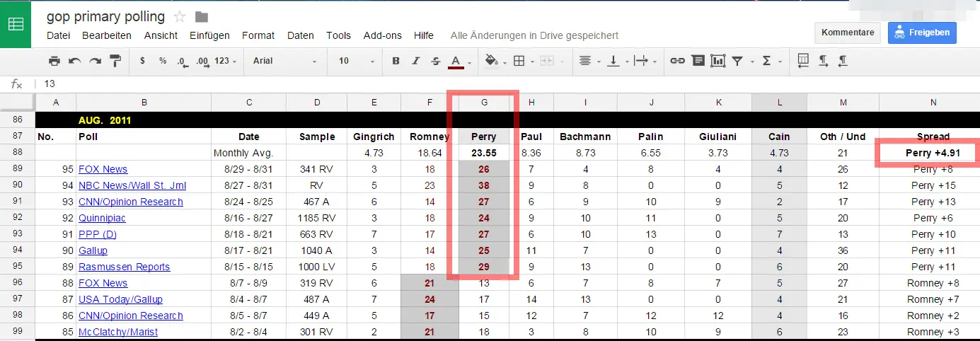Insert a comment using toolbar icon

[698, 61]
